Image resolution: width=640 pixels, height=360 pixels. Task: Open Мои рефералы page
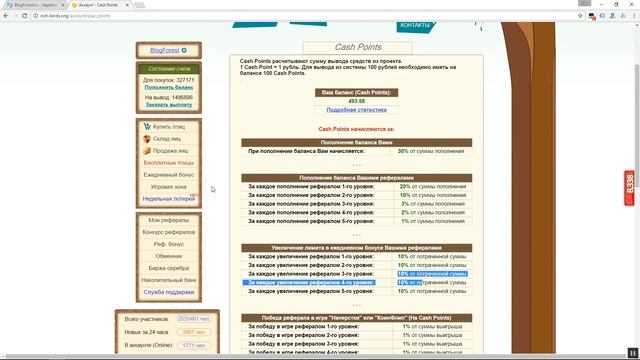169,220
